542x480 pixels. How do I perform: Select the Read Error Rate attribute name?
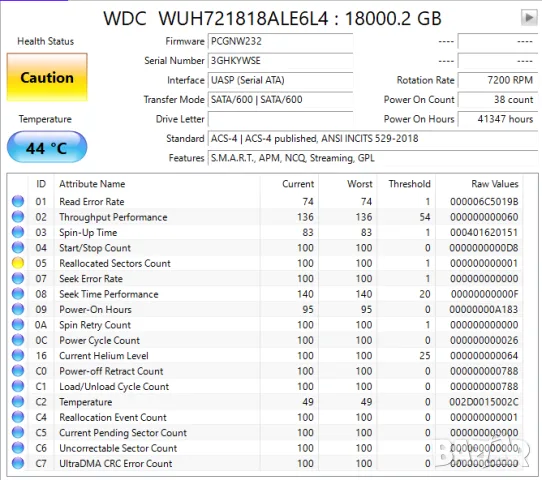(92, 201)
